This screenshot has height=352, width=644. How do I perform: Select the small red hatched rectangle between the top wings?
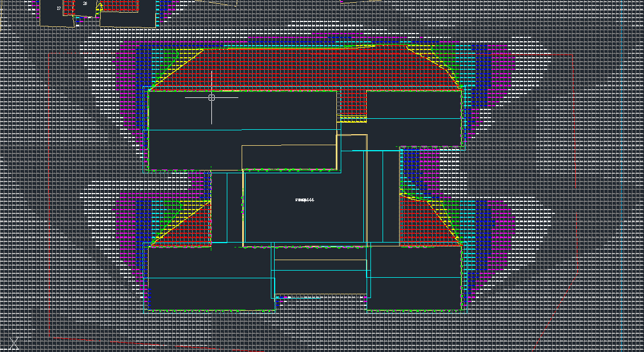(x=352, y=103)
